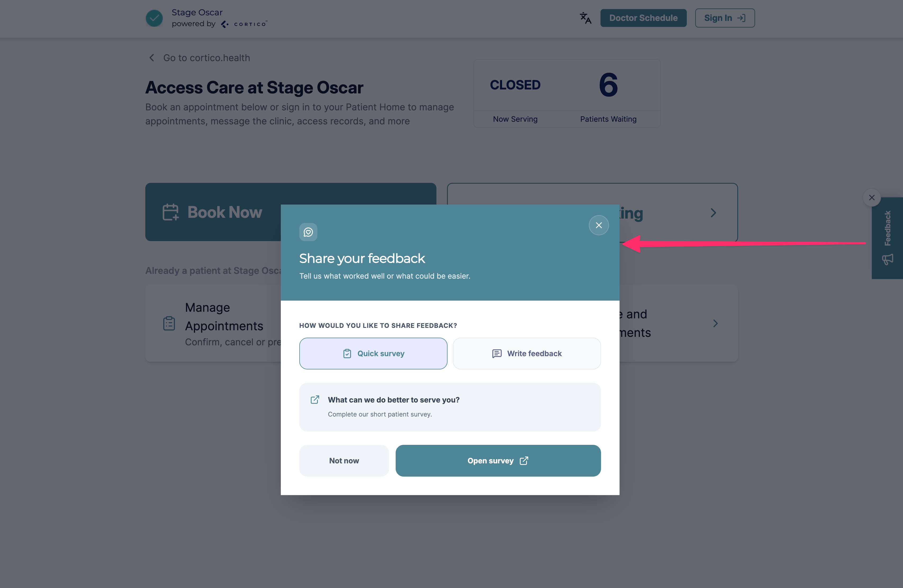
Task: Choose Not now to skip feedback
Action: (344, 460)
